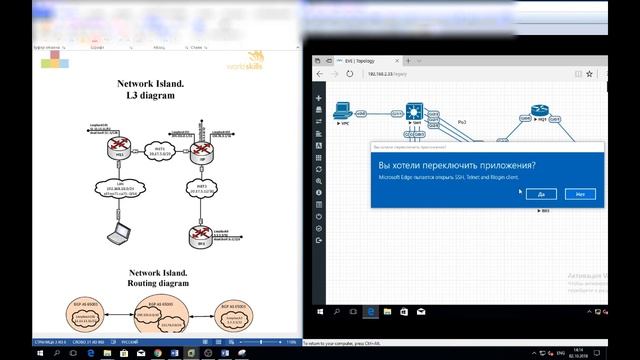Switch Word to Read Mode view
Screen dimensions: 640x360
(x=205, y=342)
